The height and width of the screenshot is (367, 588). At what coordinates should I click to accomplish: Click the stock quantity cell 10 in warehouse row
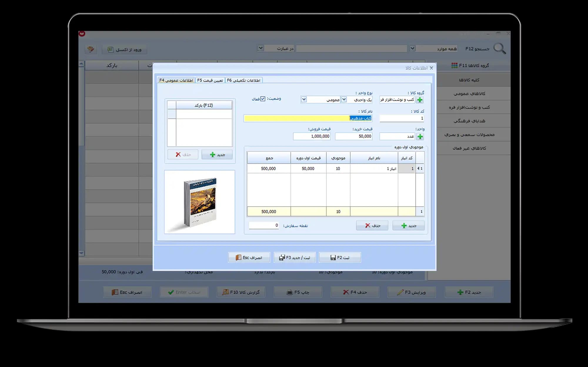click(x=338, y=169)
